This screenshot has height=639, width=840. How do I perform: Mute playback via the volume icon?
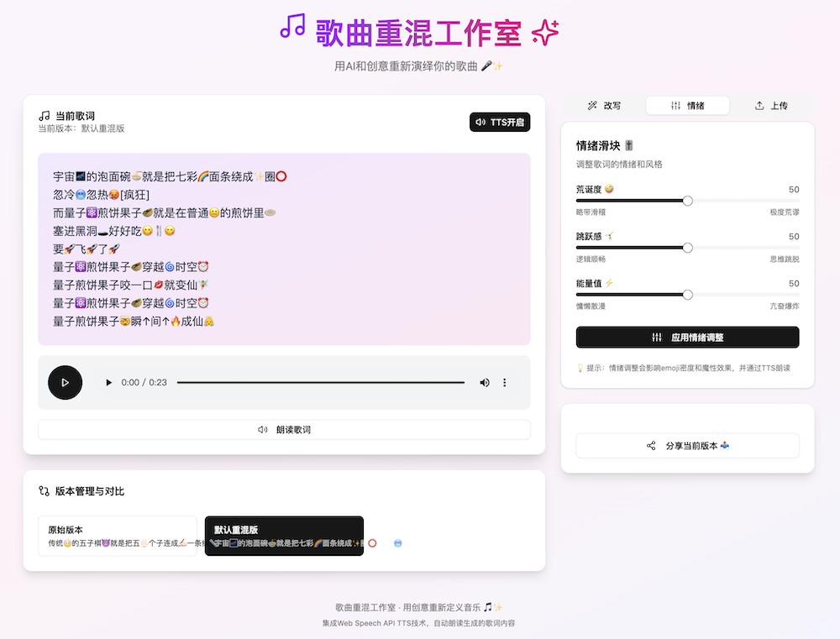point(484,382)
